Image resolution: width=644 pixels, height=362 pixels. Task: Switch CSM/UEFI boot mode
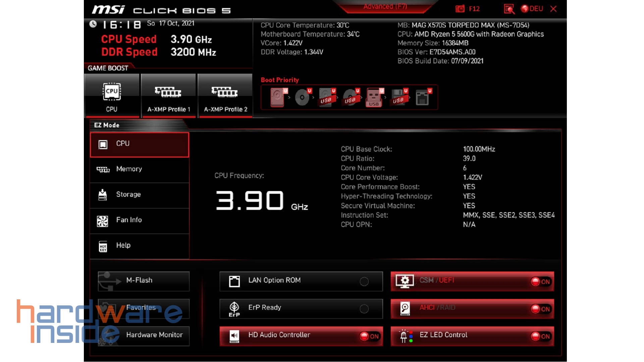coord(540,282)
